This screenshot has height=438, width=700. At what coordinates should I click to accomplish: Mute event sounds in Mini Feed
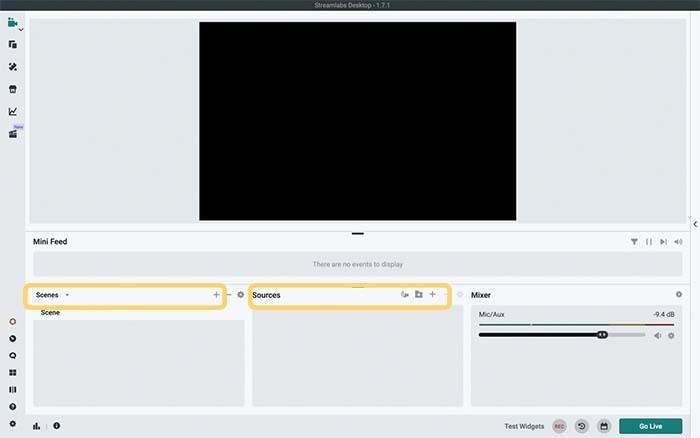pos(678,241)
